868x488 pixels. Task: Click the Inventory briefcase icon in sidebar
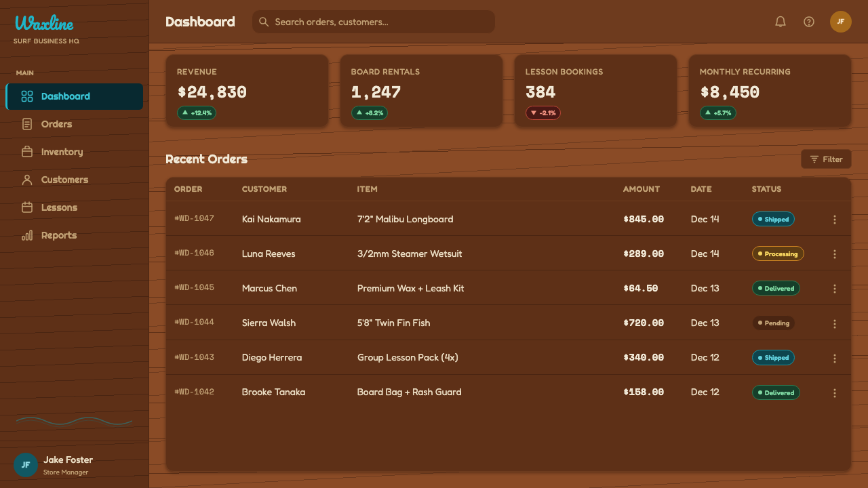[x=27, y=152]
